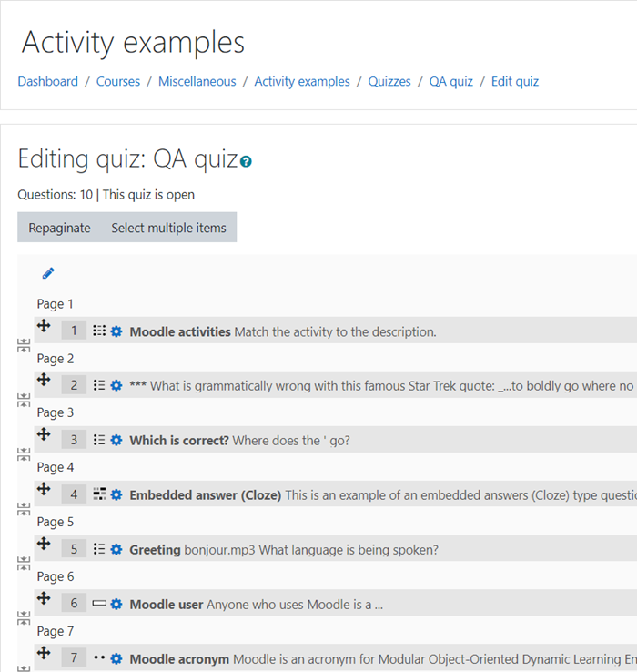Open Moodle user question name
Viewport: 637px width, 672px height.
[x=167, y=605]
